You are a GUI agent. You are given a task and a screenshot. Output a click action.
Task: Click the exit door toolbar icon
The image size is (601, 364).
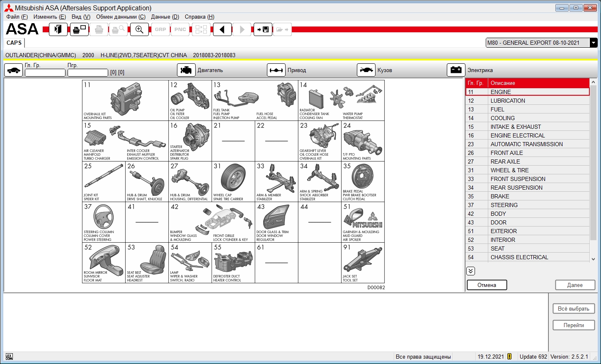pyautogui.click(x=58, y=29)
